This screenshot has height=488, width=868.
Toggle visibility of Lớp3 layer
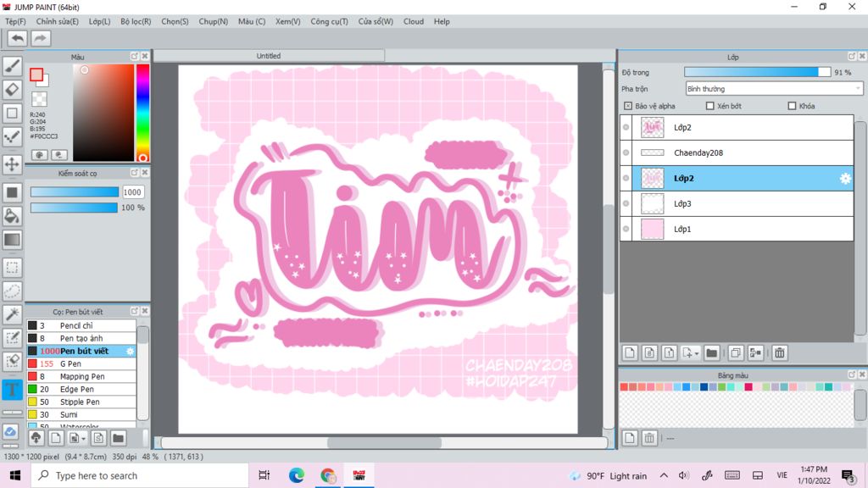pyautogui.click(x=626, y=203)
